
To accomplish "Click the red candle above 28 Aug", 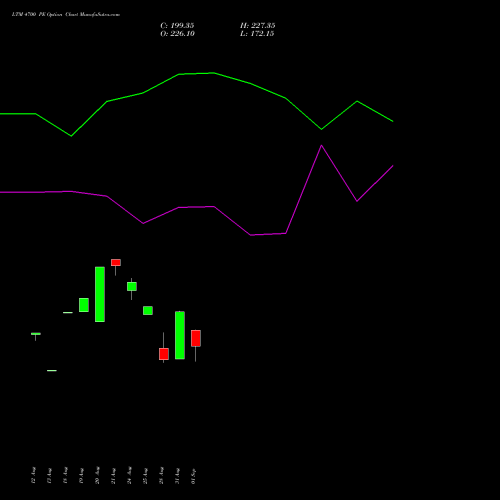I will (164, 354).
